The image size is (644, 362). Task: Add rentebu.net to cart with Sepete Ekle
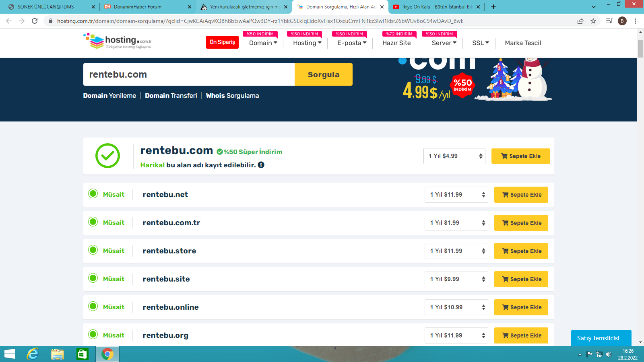pyautogui.click(x=521, y=195)
